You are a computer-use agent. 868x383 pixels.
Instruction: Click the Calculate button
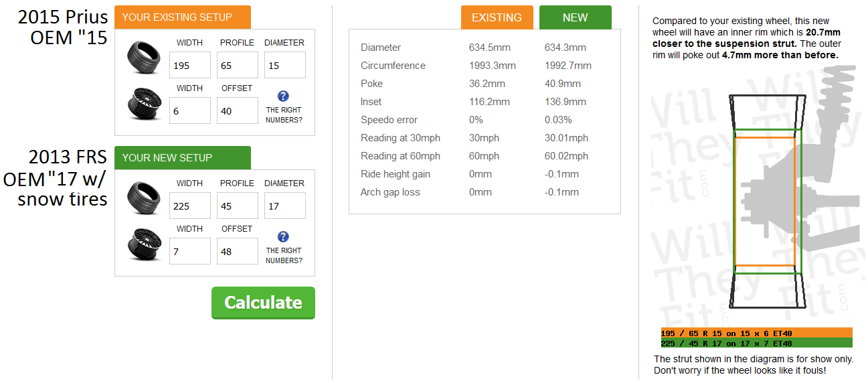(263, 303)
